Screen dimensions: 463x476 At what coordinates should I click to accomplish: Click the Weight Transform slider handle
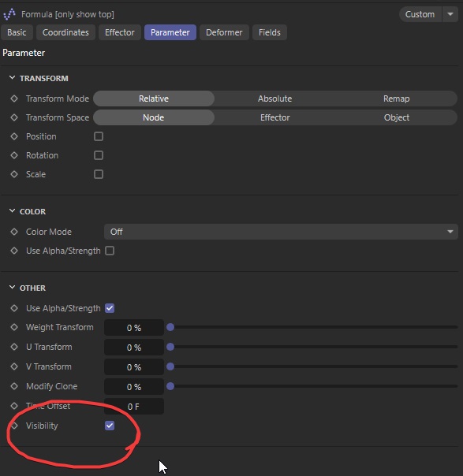click(x=170, y=327)
